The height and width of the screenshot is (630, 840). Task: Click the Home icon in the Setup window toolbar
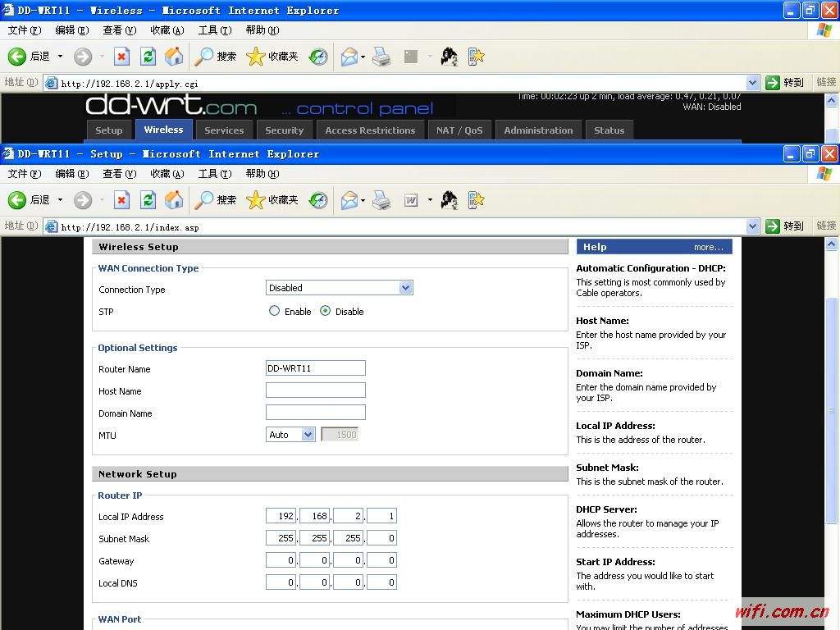point(174,200)
